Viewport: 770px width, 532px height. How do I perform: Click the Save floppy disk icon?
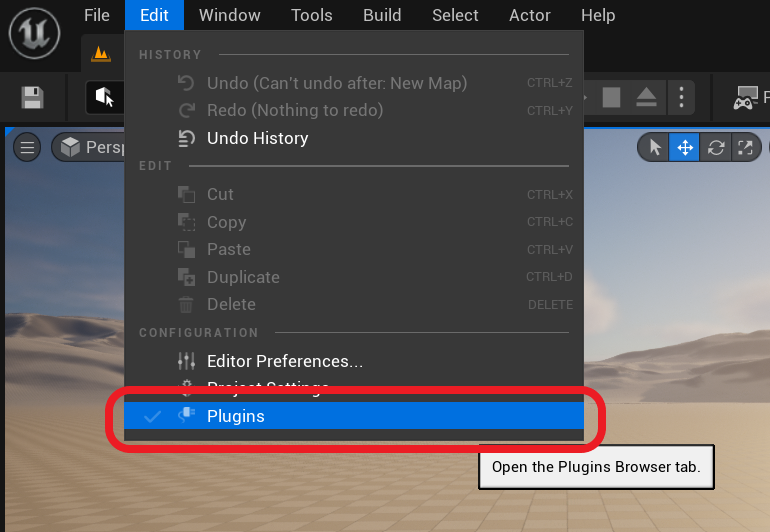pyautogui.click(x=33, y=97)
